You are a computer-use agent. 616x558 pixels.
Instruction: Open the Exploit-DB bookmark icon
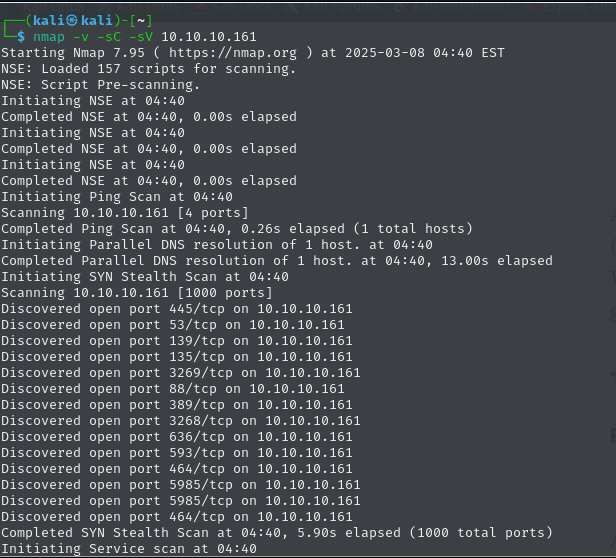click(531, 7)
